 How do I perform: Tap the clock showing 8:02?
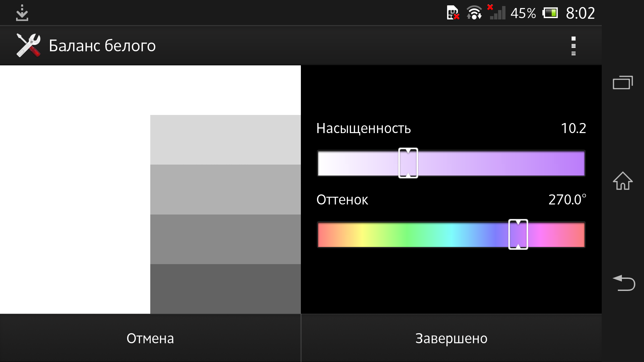coord(580,13)
